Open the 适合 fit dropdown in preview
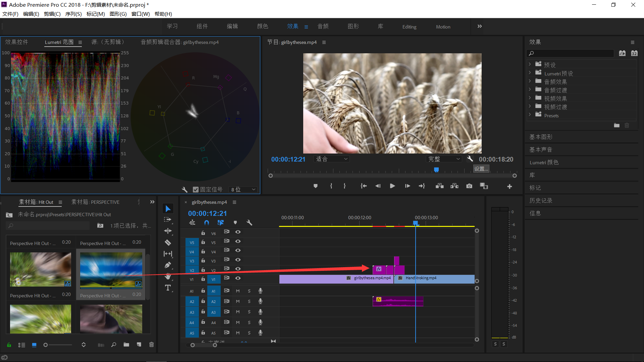 point(332,159)
